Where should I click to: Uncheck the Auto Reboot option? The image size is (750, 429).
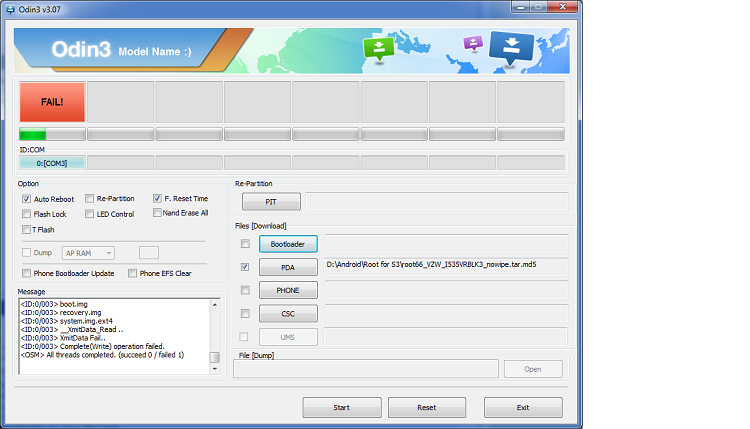pyautogui.click(x=26, y=199)
